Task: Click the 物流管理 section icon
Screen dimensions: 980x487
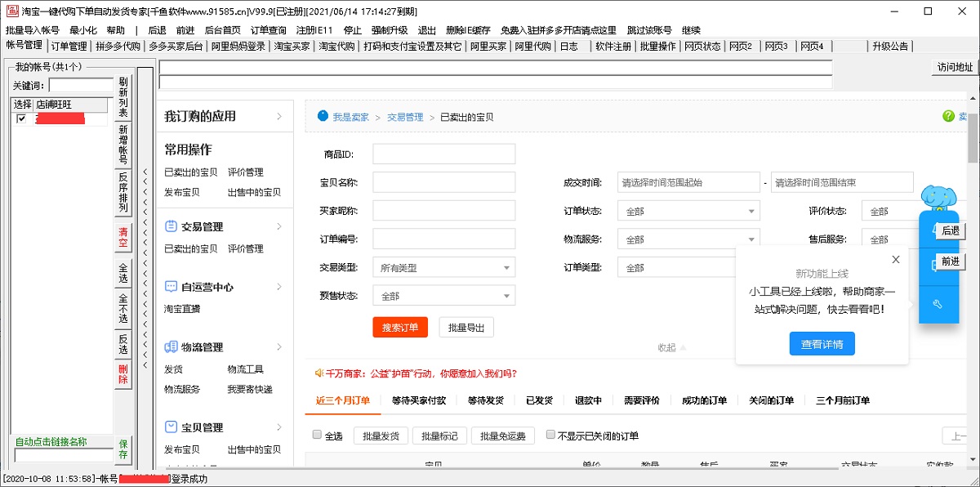Action: [171, 347]
